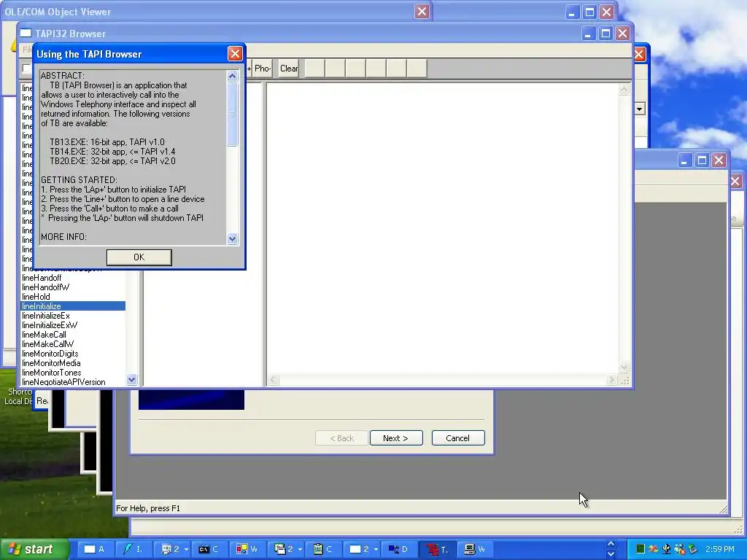Switch to the network taskbar item D
747x560 pixels.
pos(400,549)
